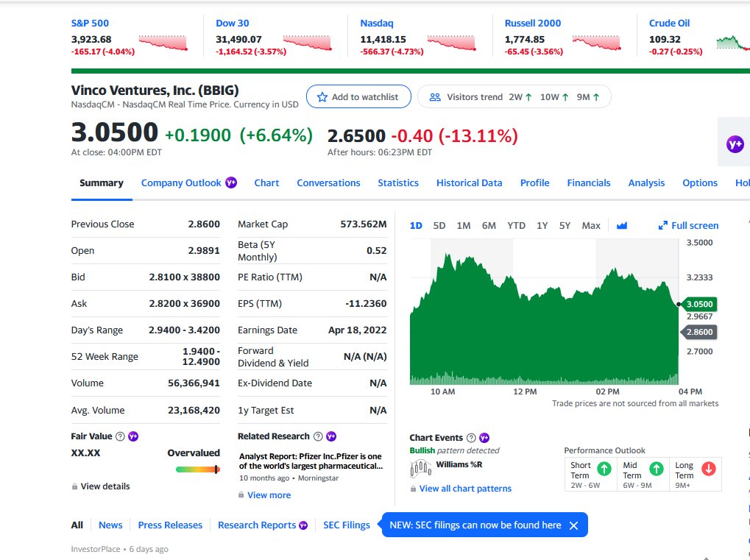Open the Dow 30 index link

[233, 23]
